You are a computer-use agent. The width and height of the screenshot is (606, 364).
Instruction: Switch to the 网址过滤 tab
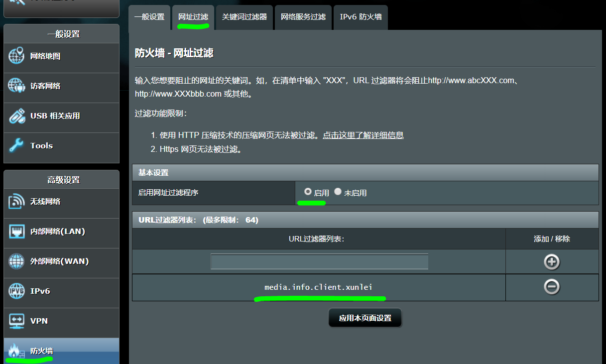(193, 17)
